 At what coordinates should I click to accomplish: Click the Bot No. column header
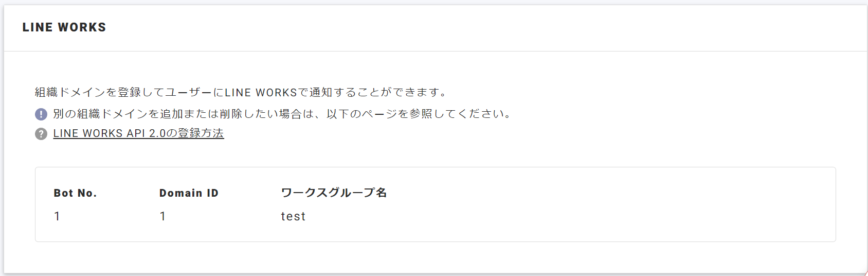click(x=75, y=193)
